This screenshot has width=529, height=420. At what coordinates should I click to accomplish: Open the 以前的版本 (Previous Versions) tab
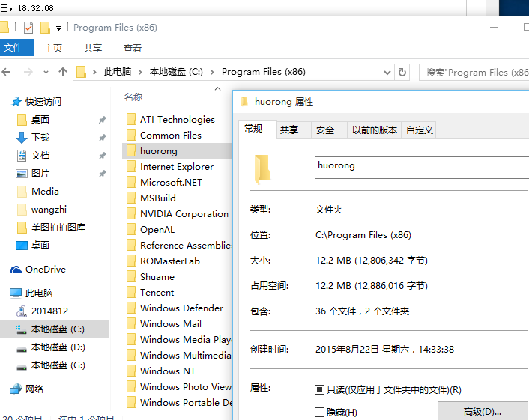[x=374, y=130]
